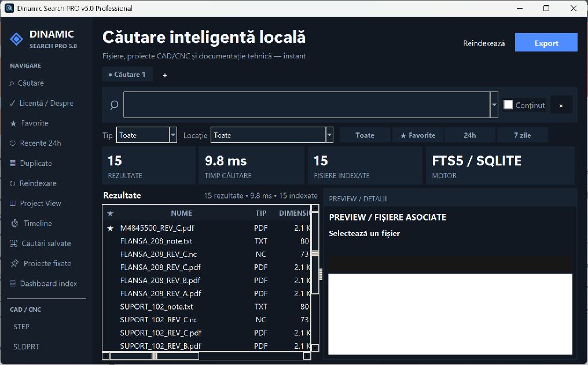Click the Timeline clock icon
The image size is (588, 365).
point(14,223)
